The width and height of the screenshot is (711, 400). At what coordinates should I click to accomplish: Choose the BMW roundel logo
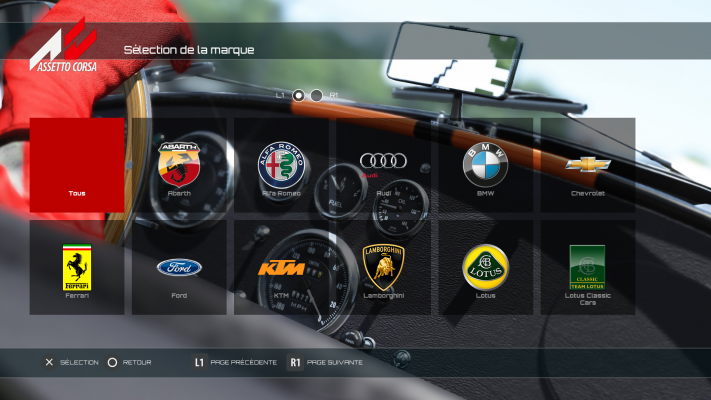coord(485,165)
